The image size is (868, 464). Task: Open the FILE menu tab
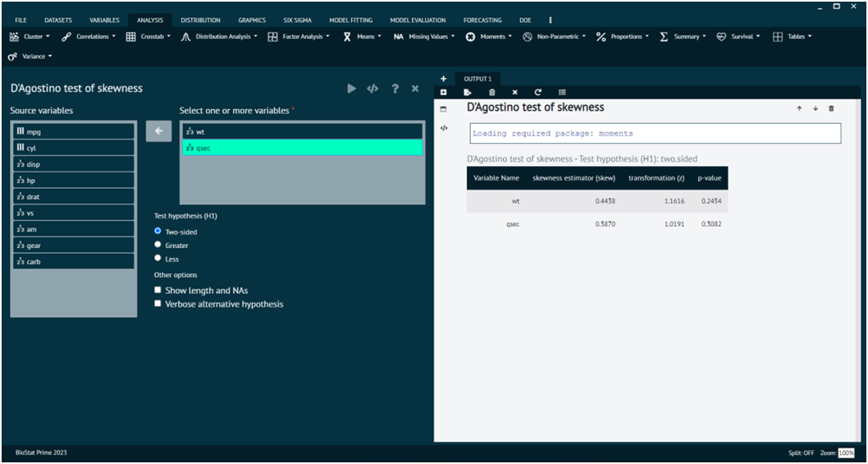[21, 21]
